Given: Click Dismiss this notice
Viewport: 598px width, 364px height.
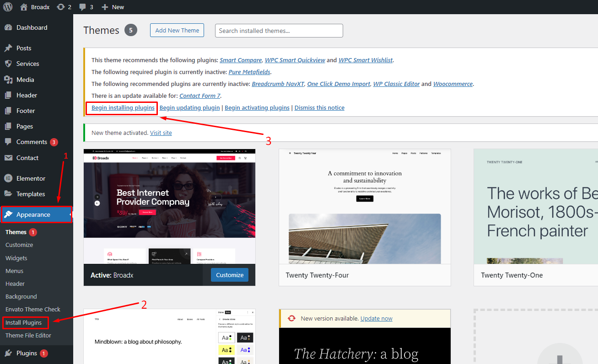Looking at the screenshot, I should click(319, 107).
